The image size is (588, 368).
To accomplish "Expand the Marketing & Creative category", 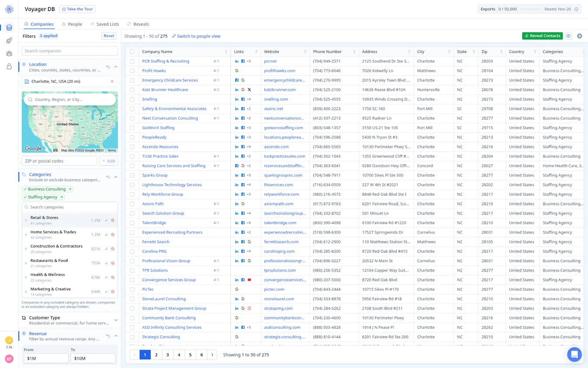I will (x=26, y=291).
